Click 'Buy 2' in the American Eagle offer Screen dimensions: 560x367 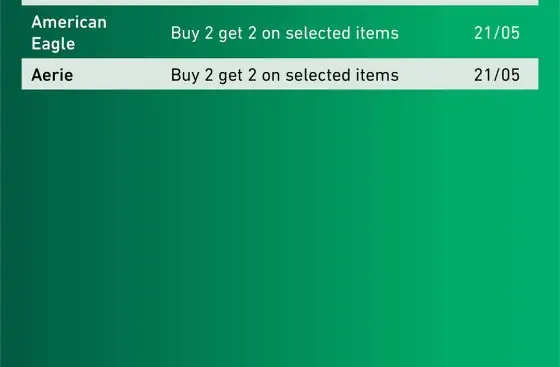[192, 34]
